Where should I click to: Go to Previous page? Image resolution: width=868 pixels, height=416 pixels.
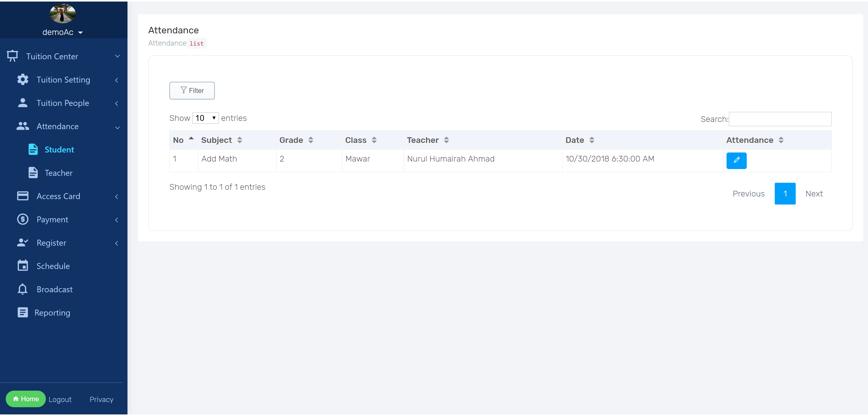(748, 194)
